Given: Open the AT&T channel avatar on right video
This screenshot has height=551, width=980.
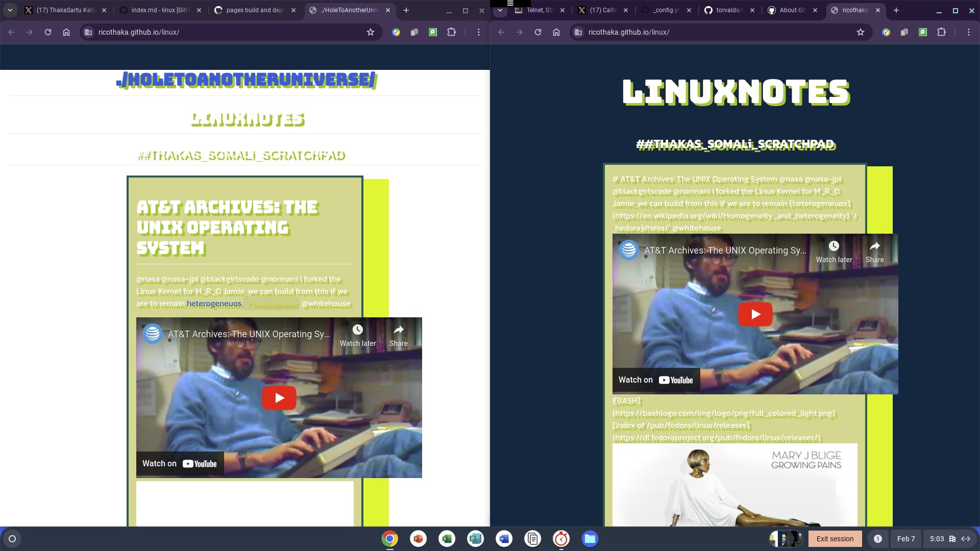Looking at the screenshot, I should [628, 250].
